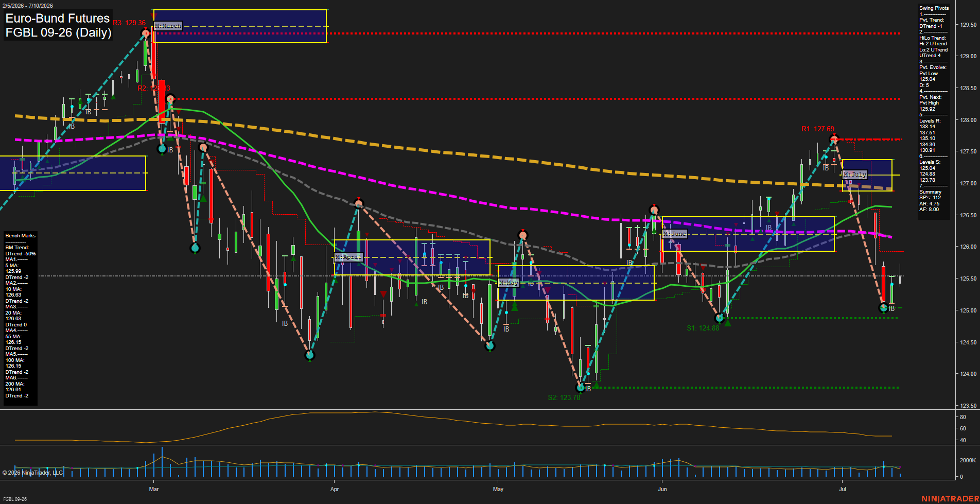Click 'AF: 8.00' in Summary section
The height and width of the screenshot is (504, 980).
tap(930, 210)
